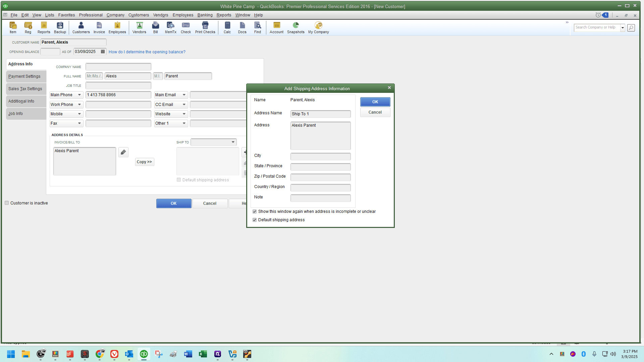Image resolution: width=644 pixels, height=362 pixels.
Task: Open the Docs toolbar icon
Action: (x=242, y=27)
